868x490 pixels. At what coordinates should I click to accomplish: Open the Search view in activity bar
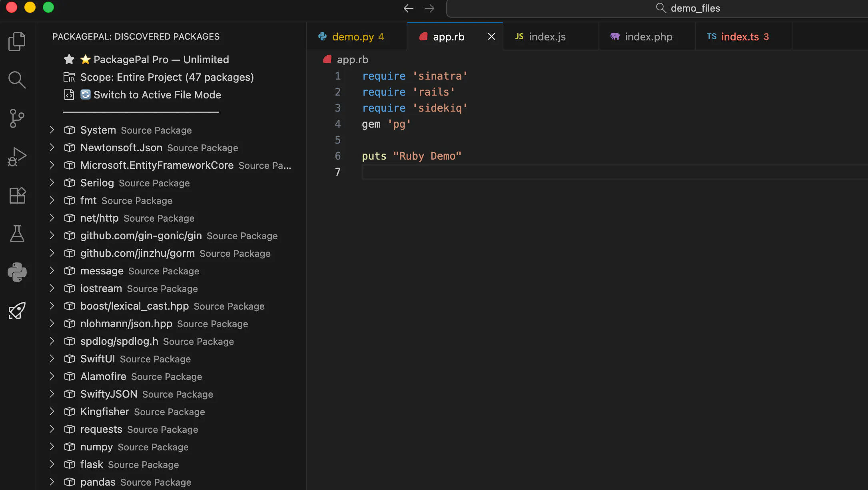pos(17,80)
